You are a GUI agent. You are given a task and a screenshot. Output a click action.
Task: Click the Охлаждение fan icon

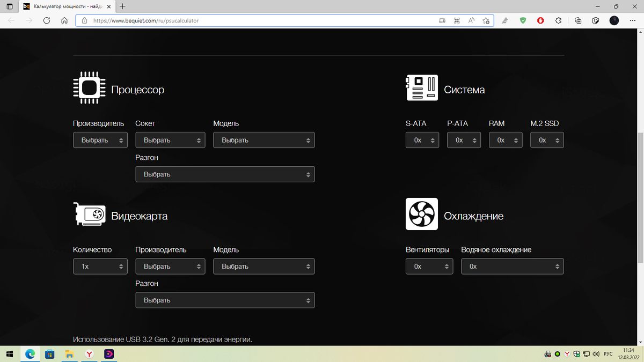[x=422, y=214]
